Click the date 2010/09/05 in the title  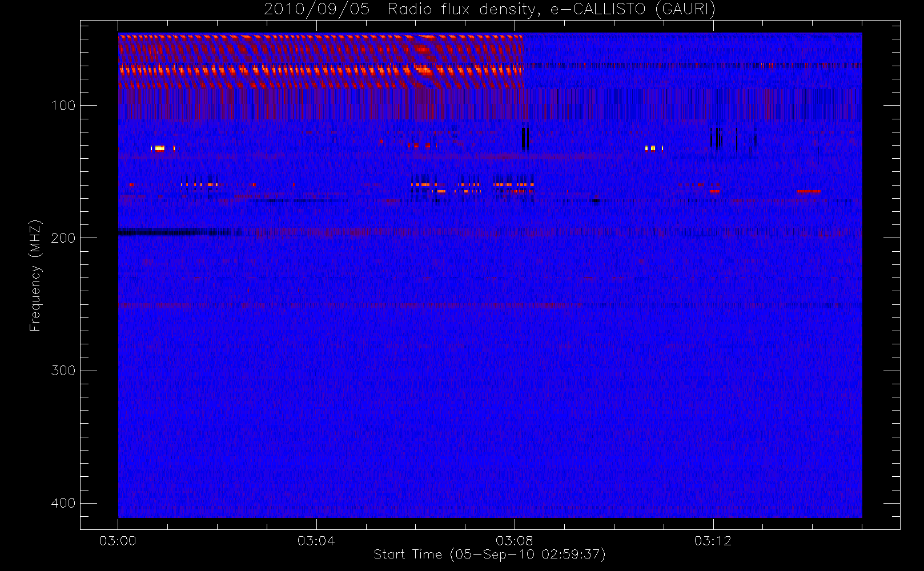pos(316,9)
